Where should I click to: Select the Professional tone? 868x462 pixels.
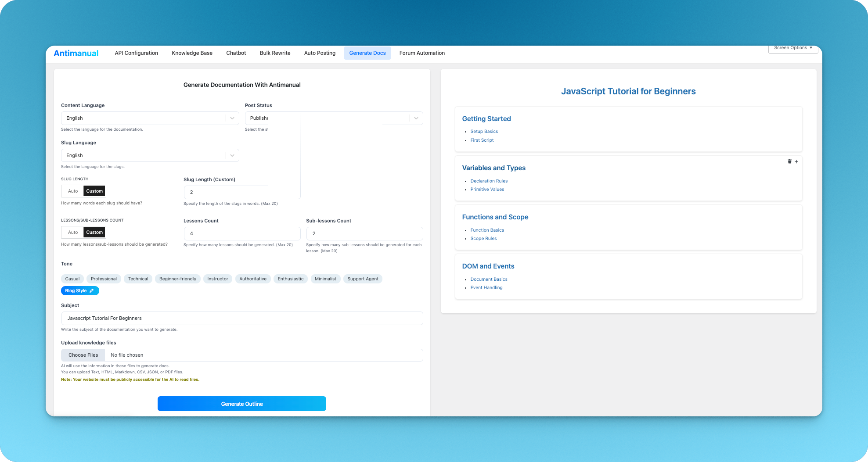[104, 279]
